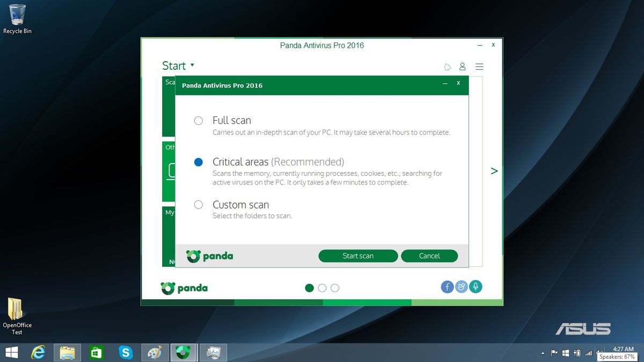The image size is (644, 362).
Task: Open the OpenOffice Test folder on desktop
Action: coord(17,316)
